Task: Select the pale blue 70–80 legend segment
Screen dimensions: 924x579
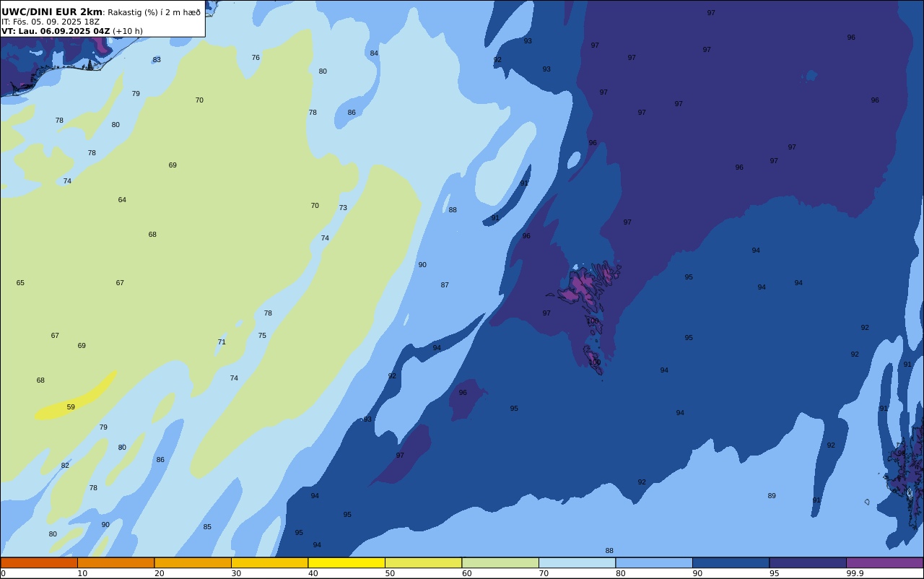Action: pos(577,562)
